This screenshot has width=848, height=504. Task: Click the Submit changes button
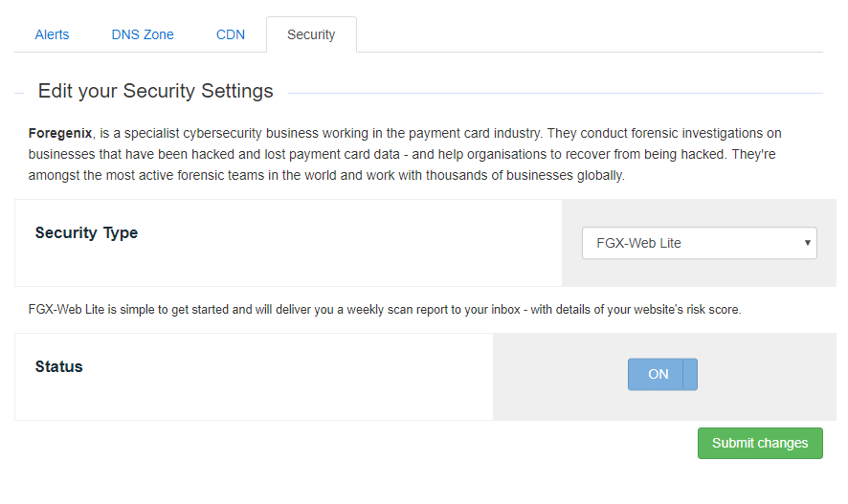[x=760, y=443]
